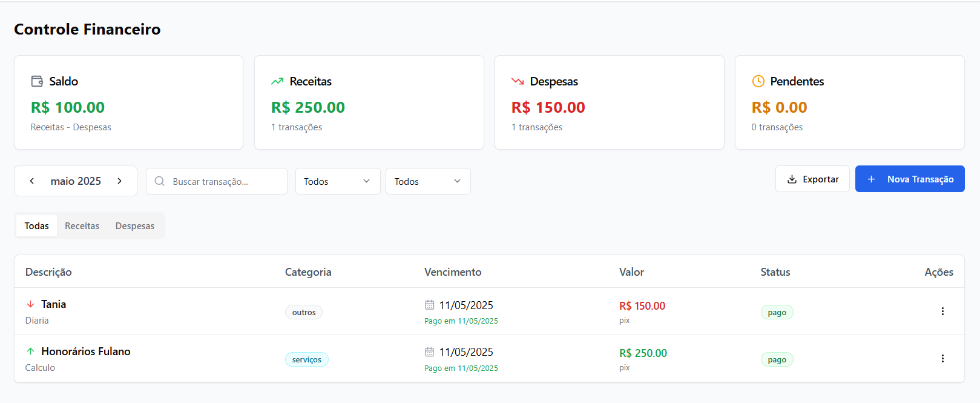Click the Diaria subtitle under Tania
980x403 pixels.
click(37, 321)
